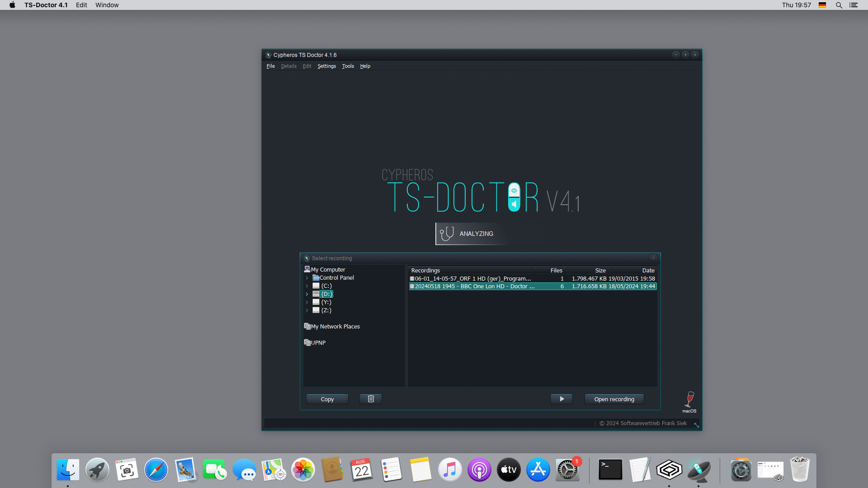Open the File menu in TS Doctor
The width and height of the screenshot is (868, 488).
pos(270,66)
